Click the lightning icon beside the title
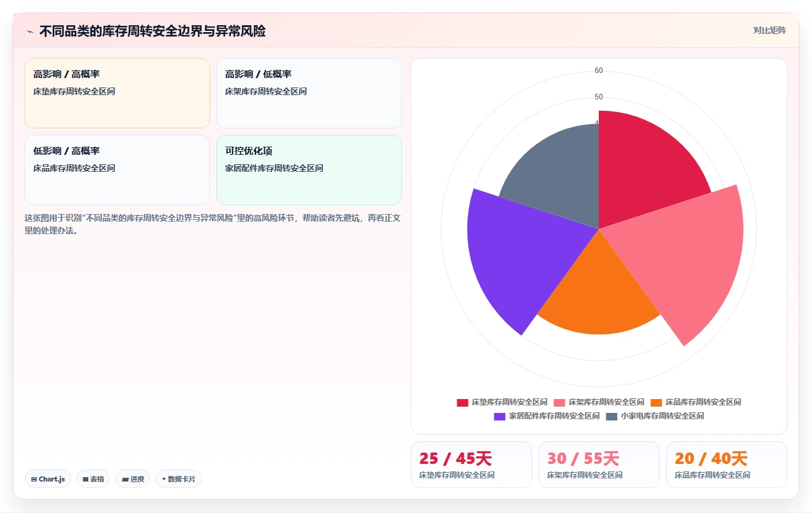812x513 pixels. click(x=30, y=31)
